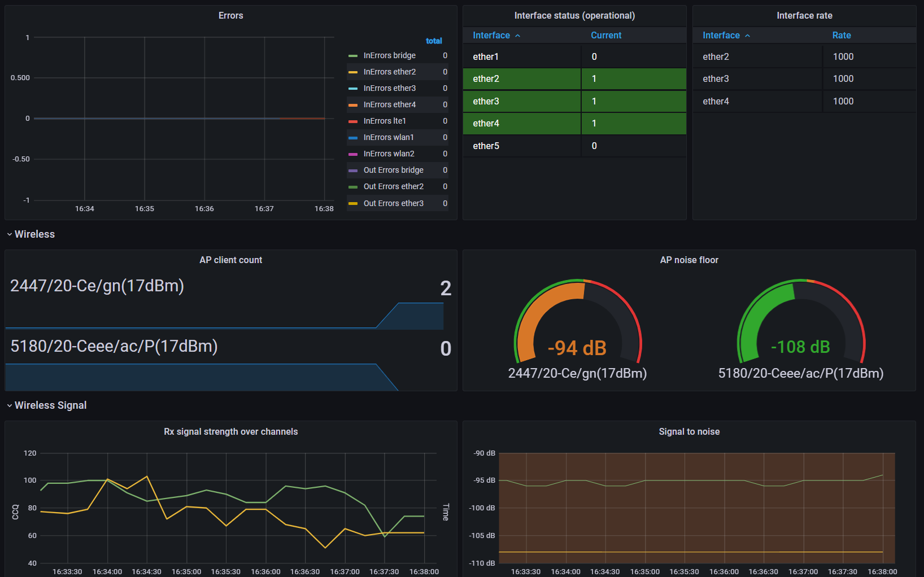Open the Errors panel title dropdown
The height and width of the screenshot is (577, 924).
230,16
